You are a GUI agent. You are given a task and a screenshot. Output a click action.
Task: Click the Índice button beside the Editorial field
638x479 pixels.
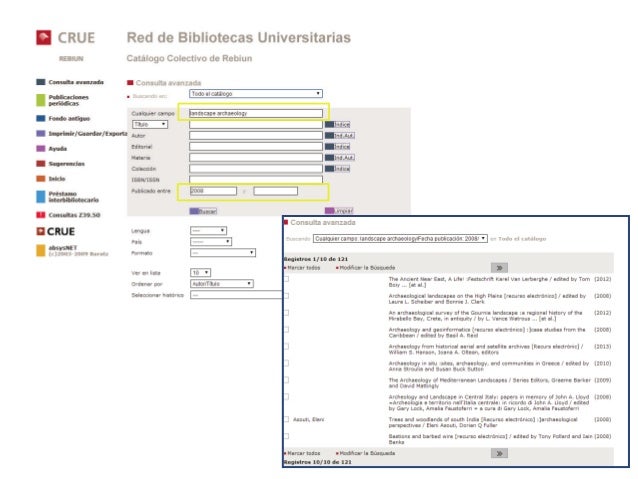[x=337, y=146]
